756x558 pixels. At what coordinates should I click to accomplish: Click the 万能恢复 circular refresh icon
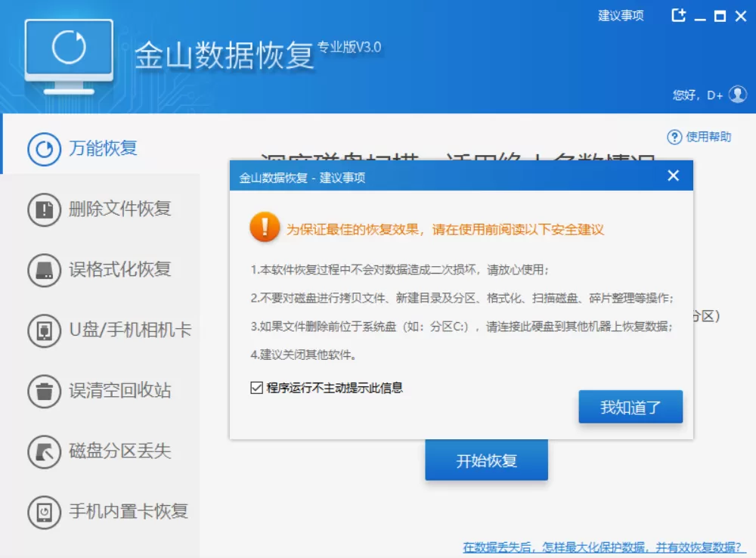click(x=44, y=149)
